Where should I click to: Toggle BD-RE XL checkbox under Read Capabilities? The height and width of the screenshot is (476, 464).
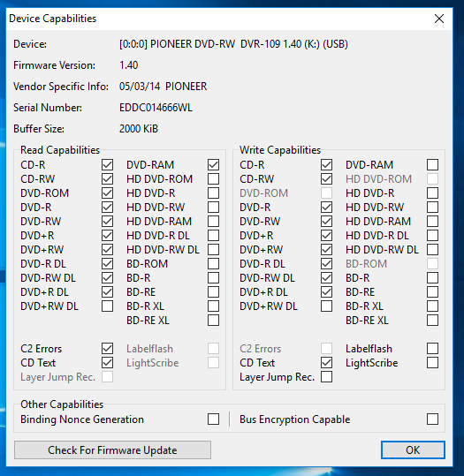213,321
